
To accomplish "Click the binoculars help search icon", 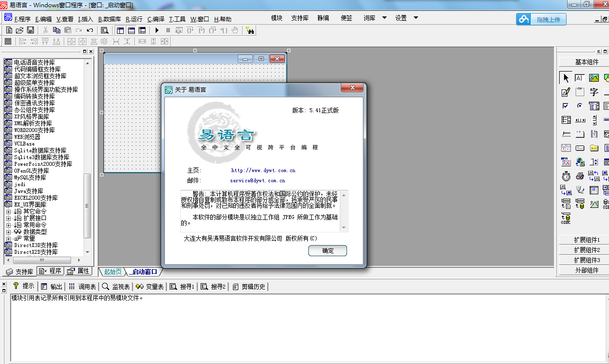I will [250, 30].
